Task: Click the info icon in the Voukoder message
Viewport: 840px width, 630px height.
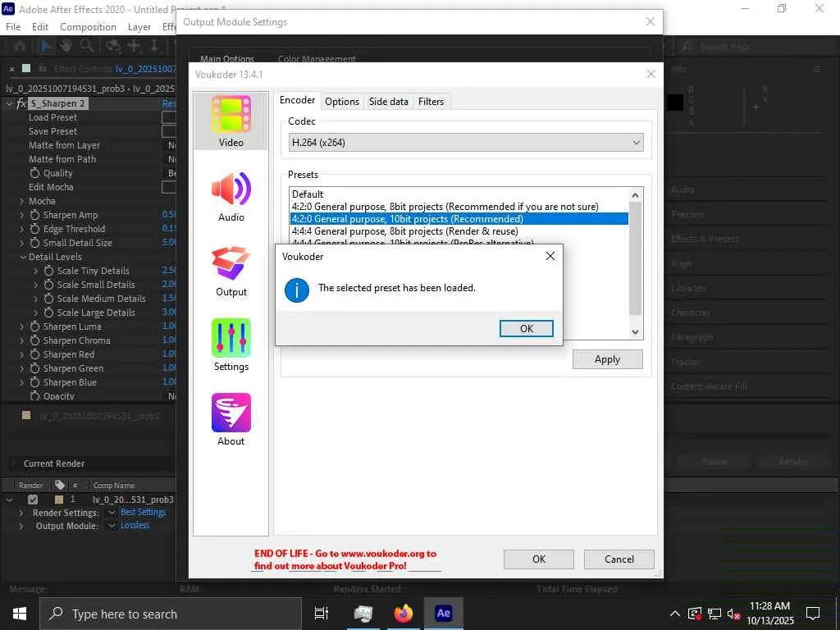Action: coord(297,290)
